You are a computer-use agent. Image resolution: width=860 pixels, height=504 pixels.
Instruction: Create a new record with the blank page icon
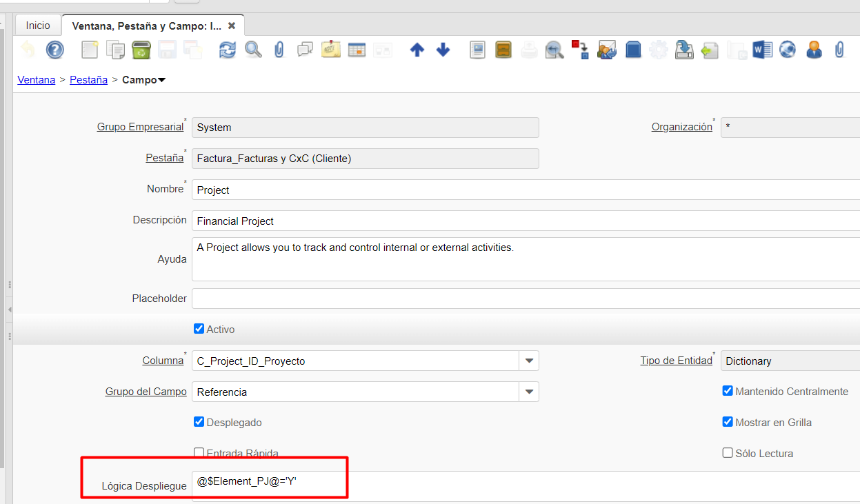[90, 50]
